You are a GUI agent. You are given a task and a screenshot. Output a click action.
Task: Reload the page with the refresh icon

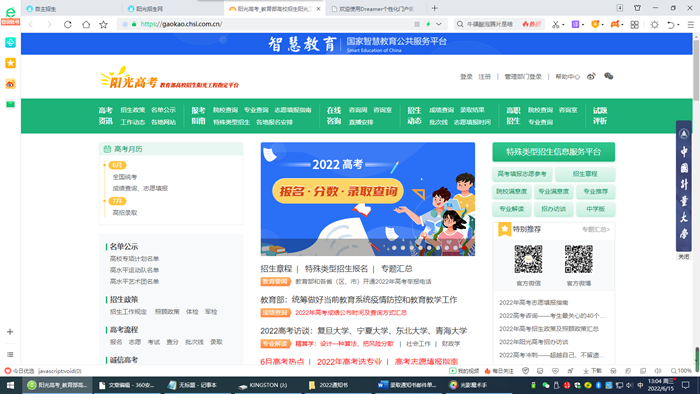point(67,24)
